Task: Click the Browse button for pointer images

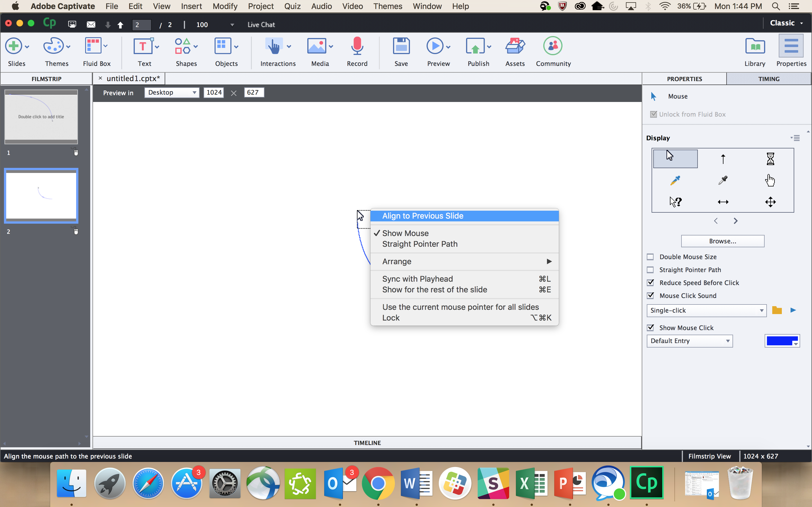Action: click(x=722, y=241)
